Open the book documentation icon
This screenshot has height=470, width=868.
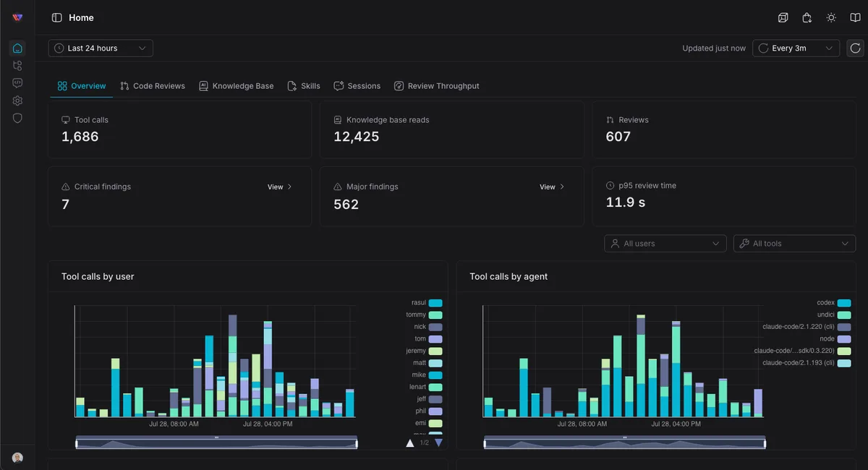pos(856,17)
